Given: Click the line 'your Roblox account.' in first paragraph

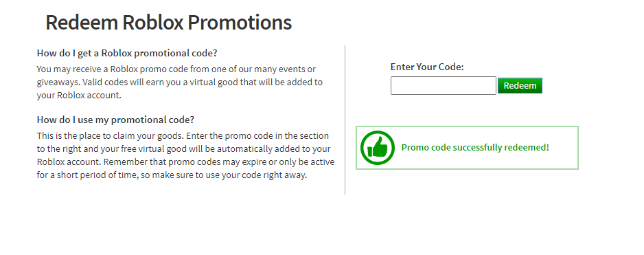Looking at the screenshot, I should pos(79,95).
